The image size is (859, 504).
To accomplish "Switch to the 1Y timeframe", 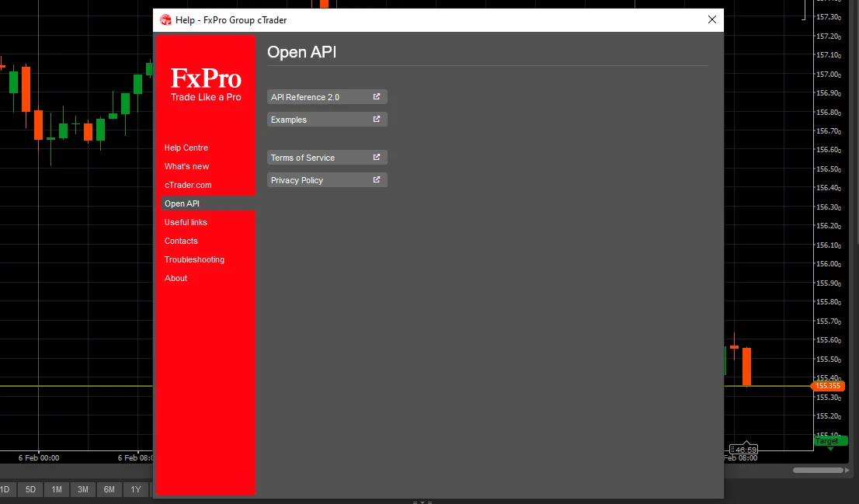I will point(135,489).
